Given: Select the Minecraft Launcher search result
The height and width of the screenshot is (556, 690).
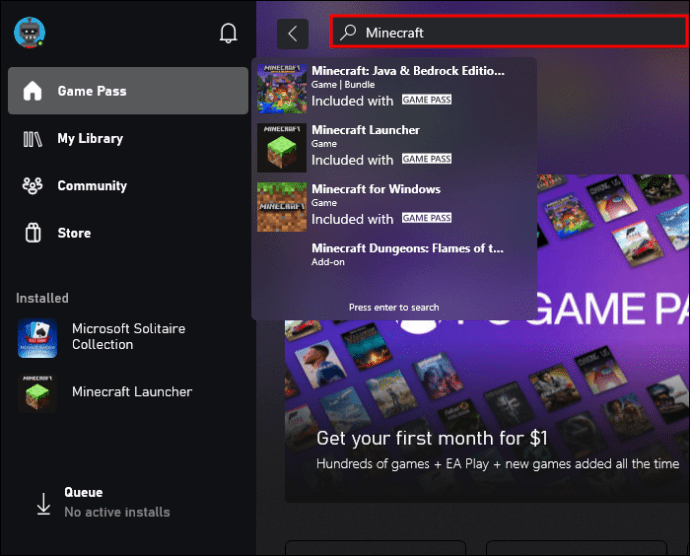Looking at the screenshot, I should [395, 147].
